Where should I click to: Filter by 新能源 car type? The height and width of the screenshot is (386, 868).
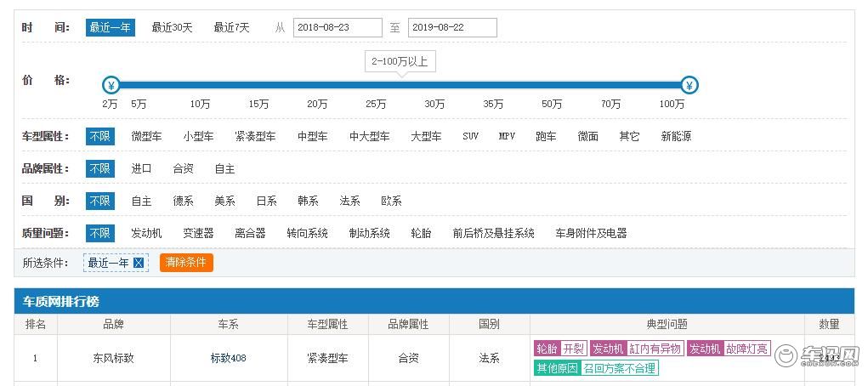click(x=676, y=136)
